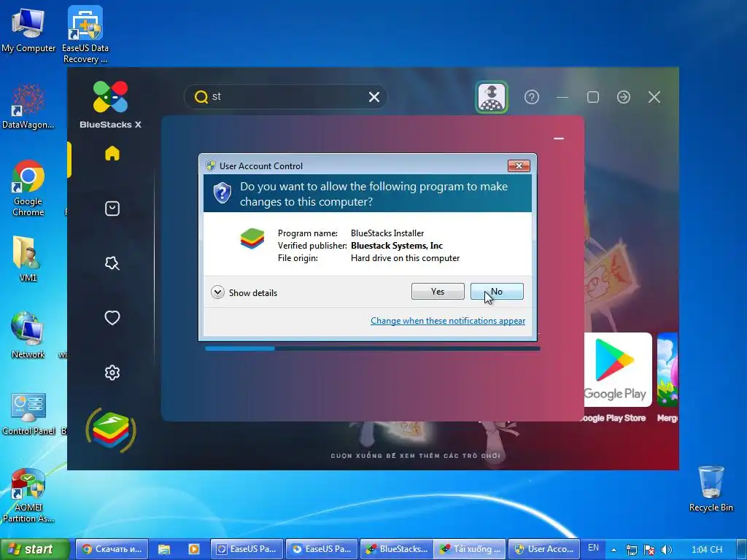This screenshot has height=560, width=747.
Task: Open AOMEI Partition Assistant desktop shortcut
Action: pos(28,495)
